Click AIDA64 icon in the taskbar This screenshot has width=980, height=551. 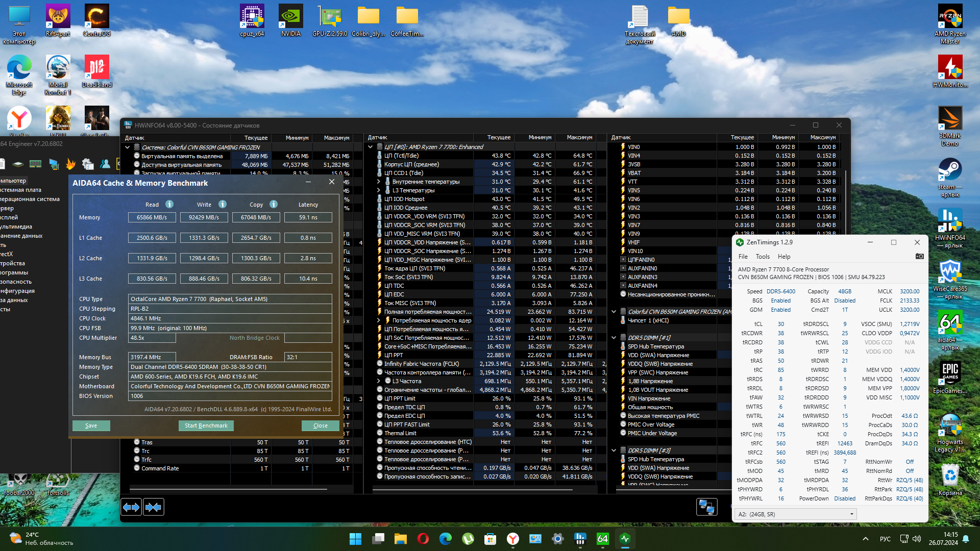603,539
